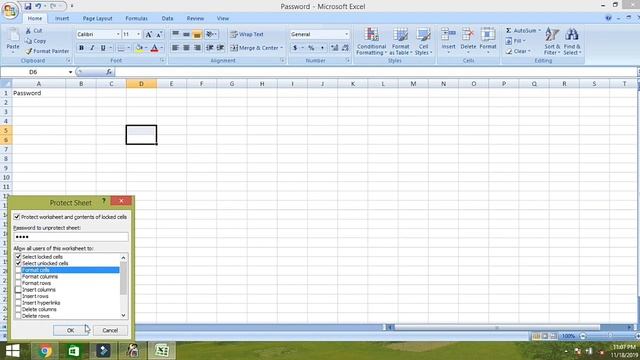Click the password to unprotect sheet field
The image size is (640, 360).
(71, 237)
